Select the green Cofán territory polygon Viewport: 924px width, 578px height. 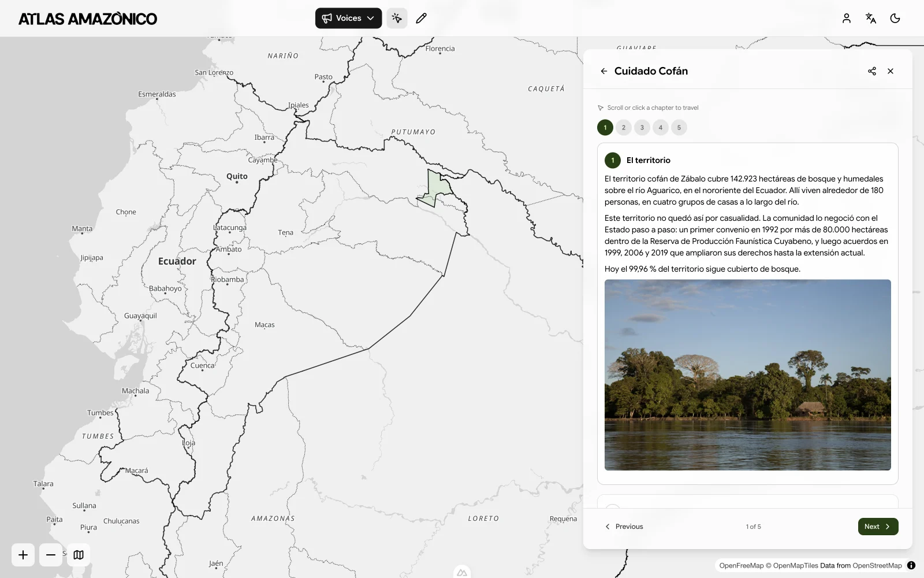pos(438,188)
